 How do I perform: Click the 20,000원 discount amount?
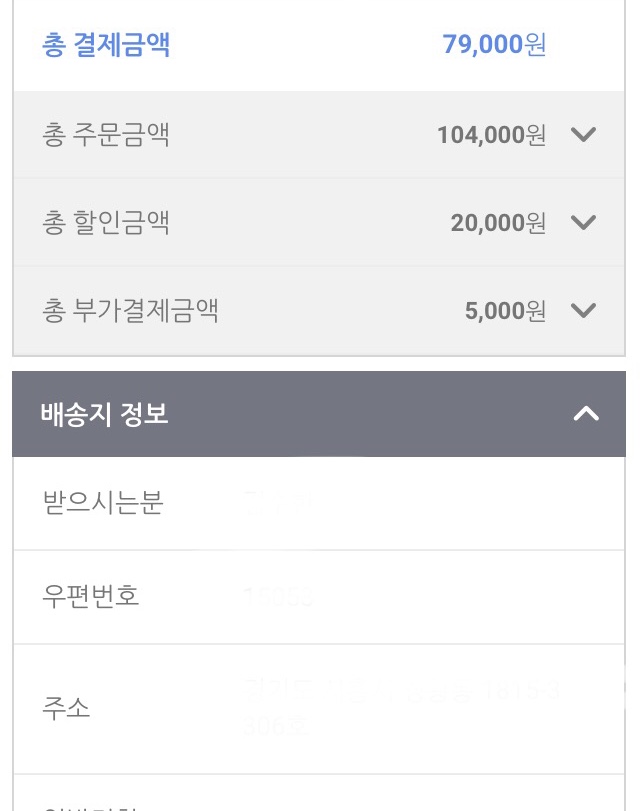coord(498,222)
